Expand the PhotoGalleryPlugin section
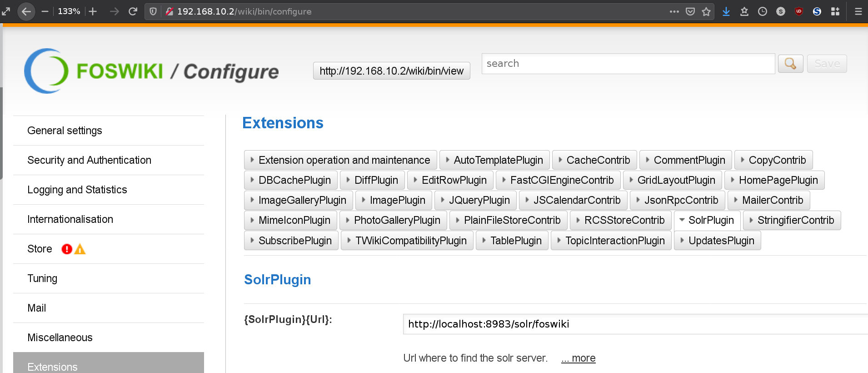Viewport: 868px width, 373px height. click(393, 220)
